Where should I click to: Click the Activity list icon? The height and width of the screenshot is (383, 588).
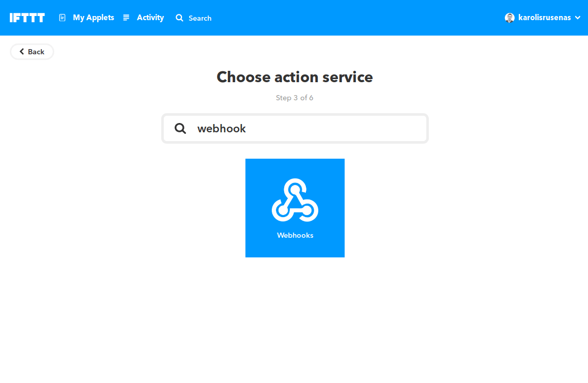126,17
